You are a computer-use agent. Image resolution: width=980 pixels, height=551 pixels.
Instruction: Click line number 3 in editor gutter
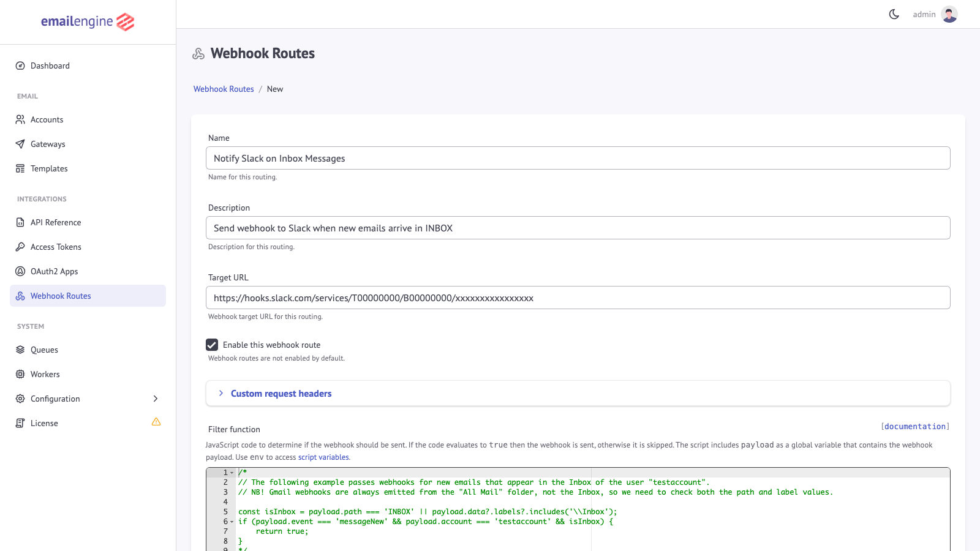[x=225, y=492]
